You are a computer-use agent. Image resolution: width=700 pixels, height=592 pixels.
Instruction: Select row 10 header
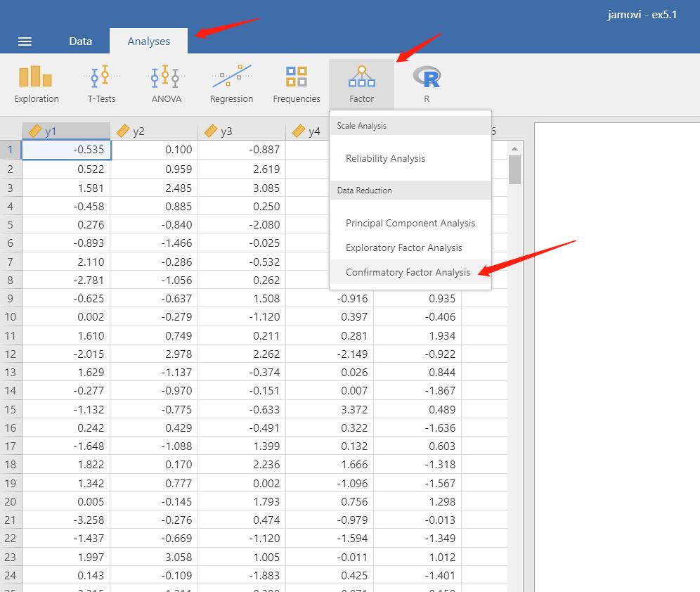[x=11, y=317]
